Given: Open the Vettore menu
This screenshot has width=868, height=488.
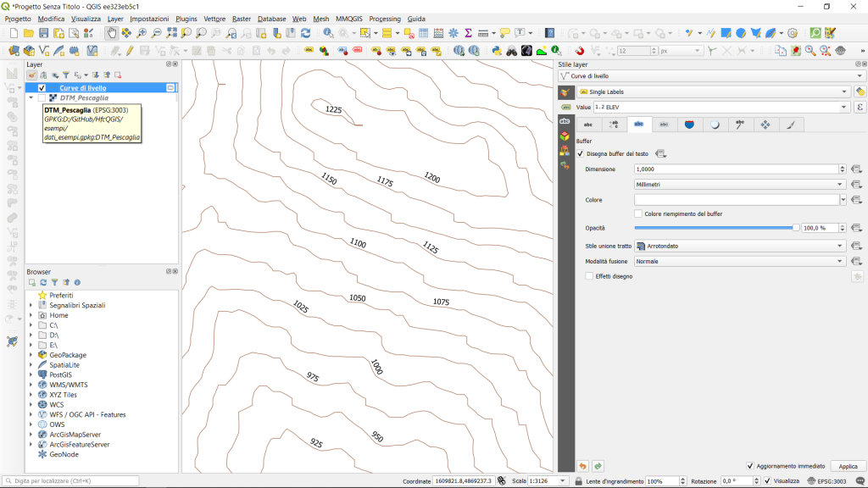Looking at the screenshot, I should point(214,19).
